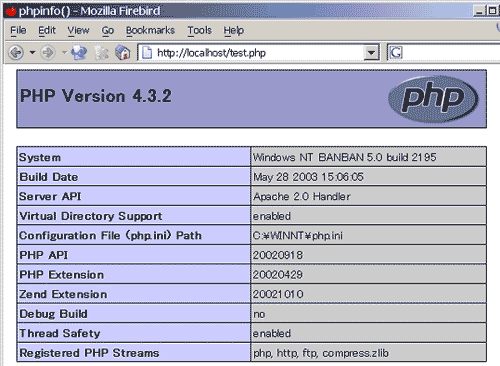This screenshot has width=500, height=366.
Task: Go to the Home page icon
Action: pyautogui.click(x=123, y=53)
